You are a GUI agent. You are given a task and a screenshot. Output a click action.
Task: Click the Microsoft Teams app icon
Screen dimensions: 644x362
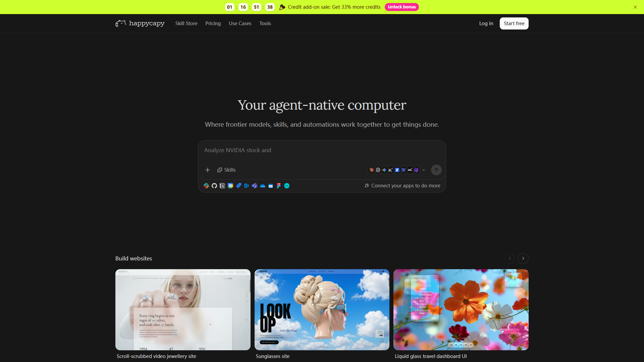coord(255,186)
